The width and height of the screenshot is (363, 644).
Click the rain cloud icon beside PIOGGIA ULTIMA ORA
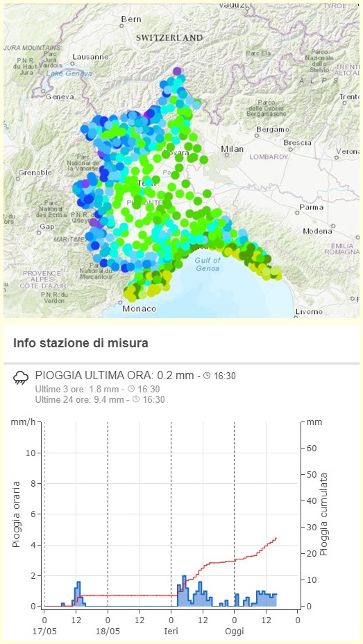point(21,377)
